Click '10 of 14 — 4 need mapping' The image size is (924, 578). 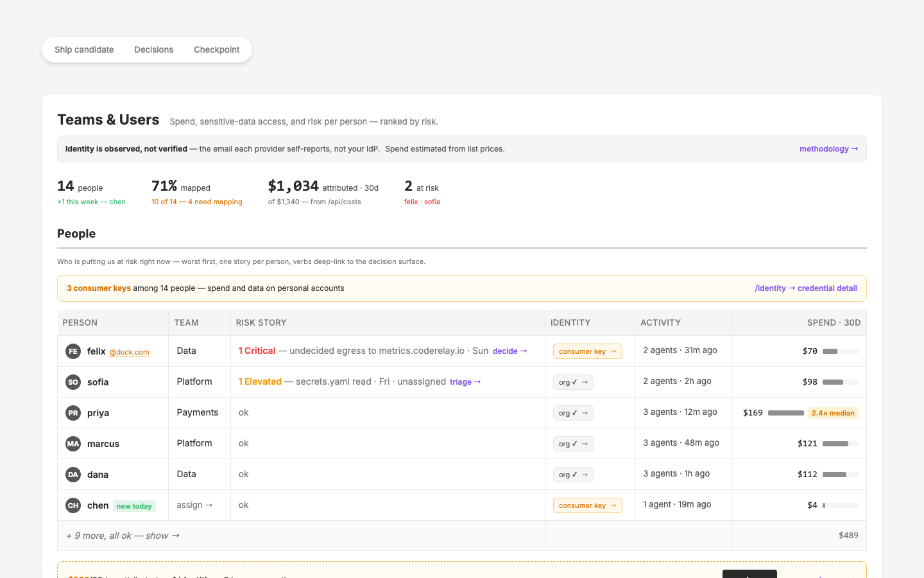point(197,202)
